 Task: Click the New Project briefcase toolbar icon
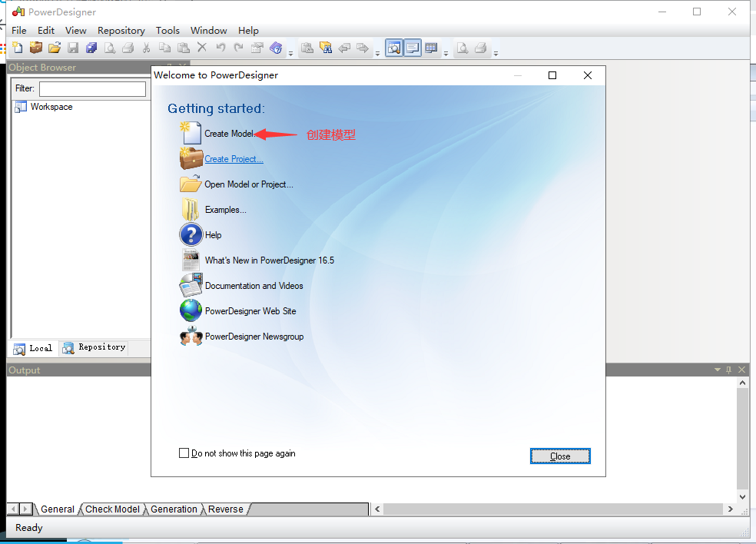[x=35, y=48]
